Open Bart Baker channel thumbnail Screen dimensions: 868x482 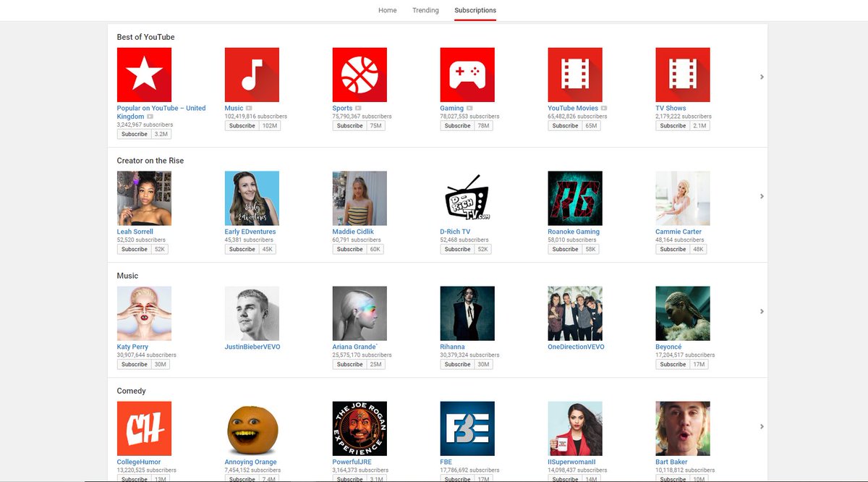point(683,428)
